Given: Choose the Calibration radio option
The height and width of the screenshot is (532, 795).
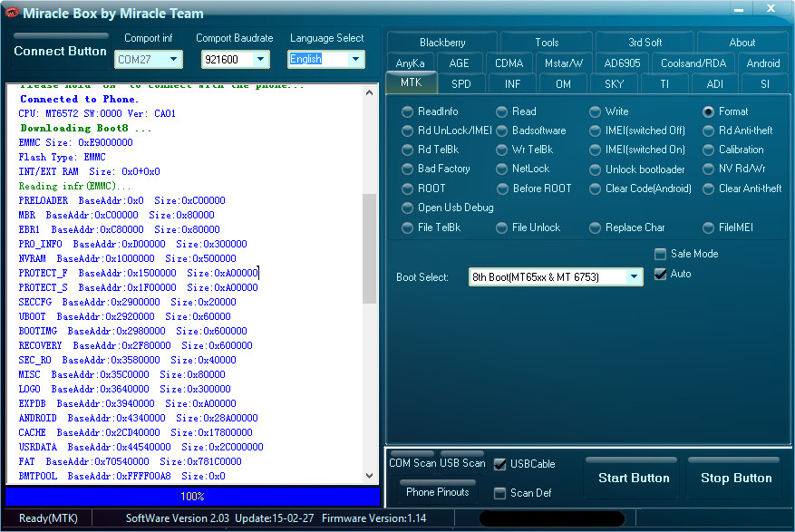Looking at the screenshot, I should click(708, 150).
